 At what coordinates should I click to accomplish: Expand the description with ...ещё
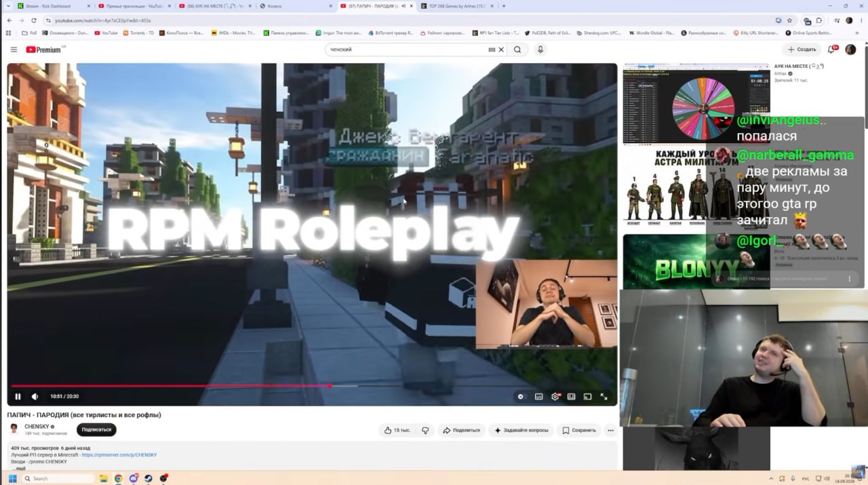(19, 468)
